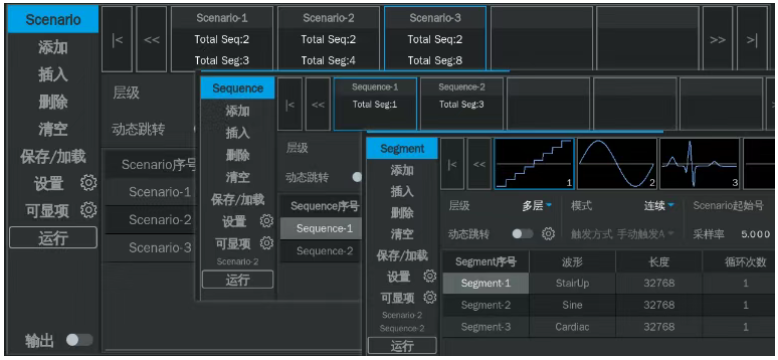Image resolution: width=778 pixels, height=360 pixels.
Task: Go to previous scenarios with << button
Action: [x=151, y=39]
